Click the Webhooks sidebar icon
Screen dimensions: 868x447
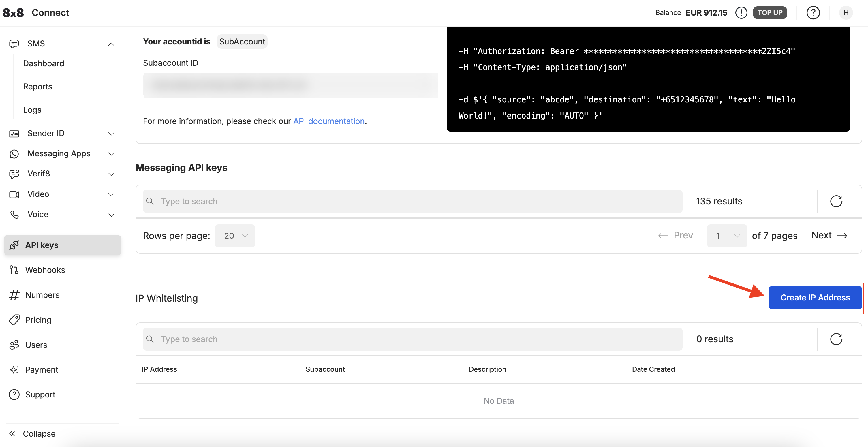(14, 270)
